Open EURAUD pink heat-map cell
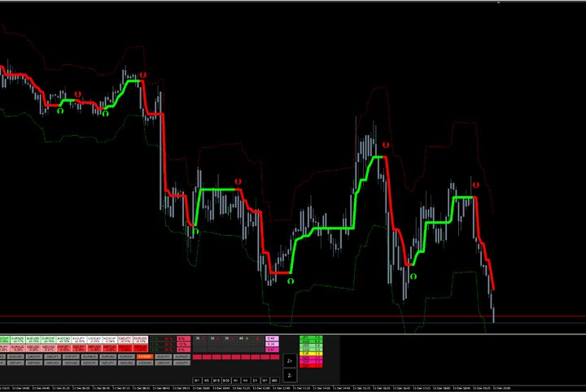586x392 pixels. [x=18, y=348]
